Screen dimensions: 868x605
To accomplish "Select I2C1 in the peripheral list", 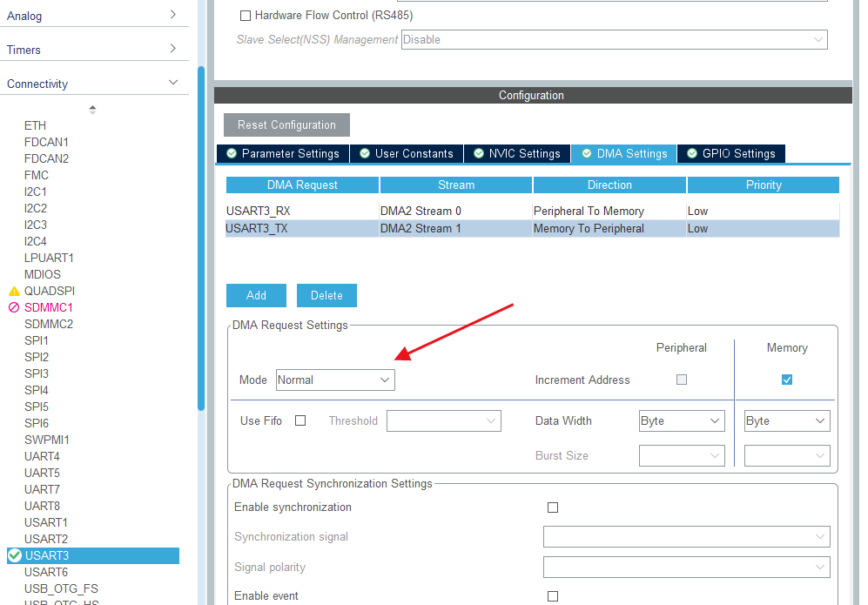I will pyautogui.click(x=36, y=192).
